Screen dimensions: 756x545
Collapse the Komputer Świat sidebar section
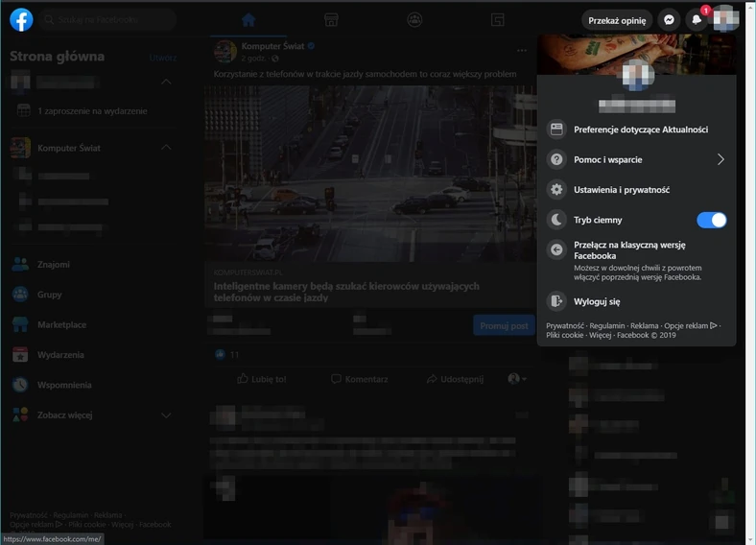[166, 147]
